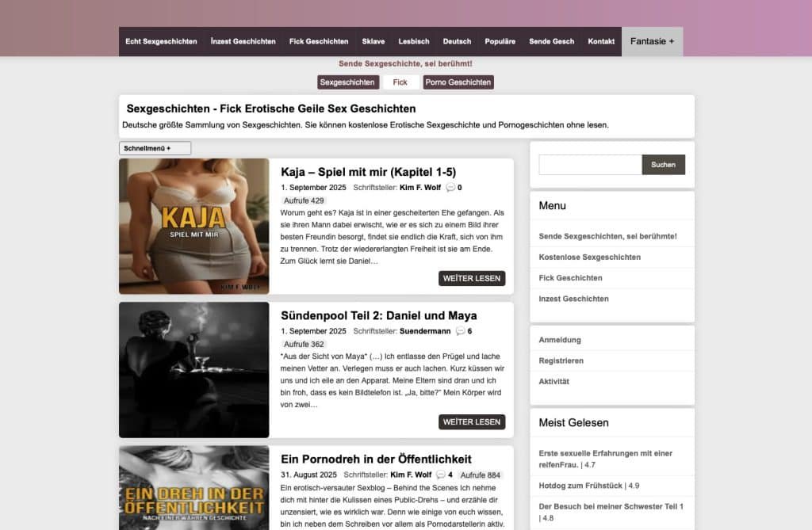Switch to the Porno Geschichten tab
This screenshot has width=812, height=530.
coord(459,82)
